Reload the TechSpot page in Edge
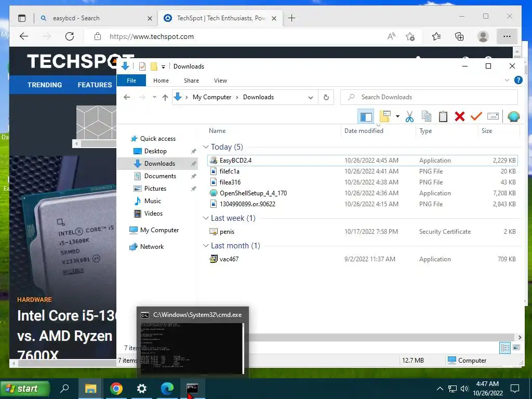Screen dimensions: 532x399 [70, 36]
